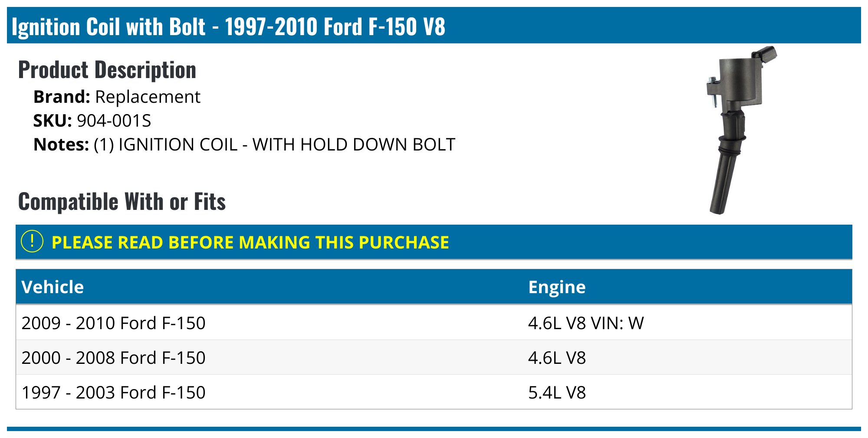
Task: Click the yellow exclamation warning icon
Action: point(32,242)
